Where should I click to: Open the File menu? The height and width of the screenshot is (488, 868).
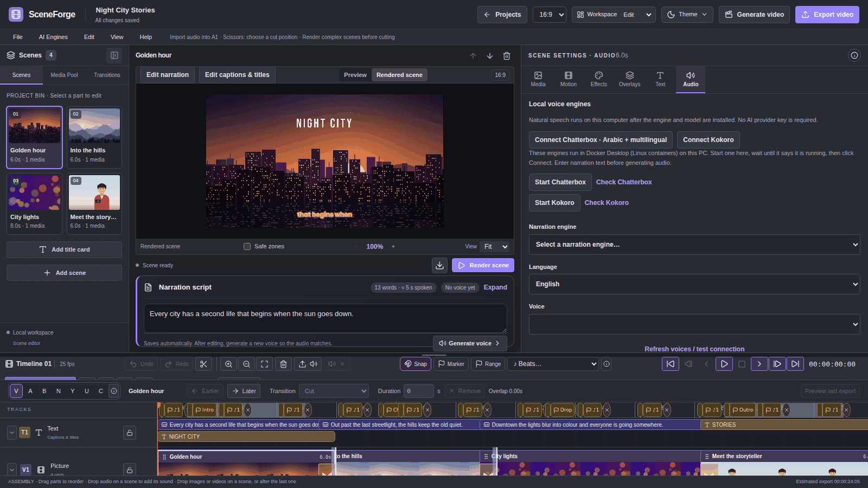18,37
